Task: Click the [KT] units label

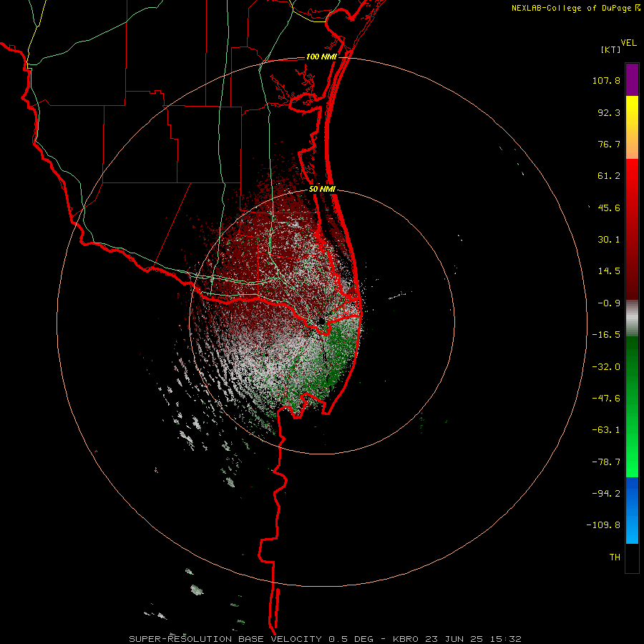Action: coord(611,49)
